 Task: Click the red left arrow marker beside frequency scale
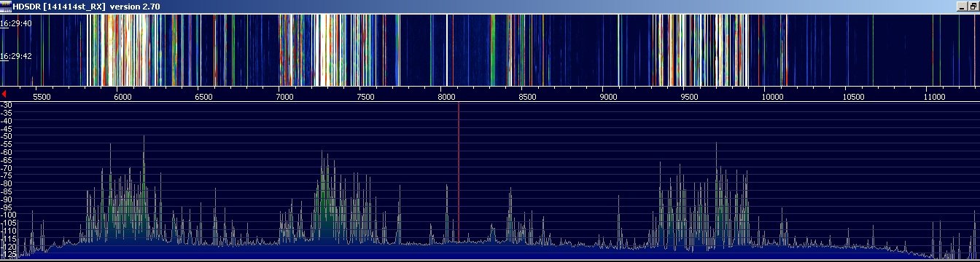[x=4, y=95]
